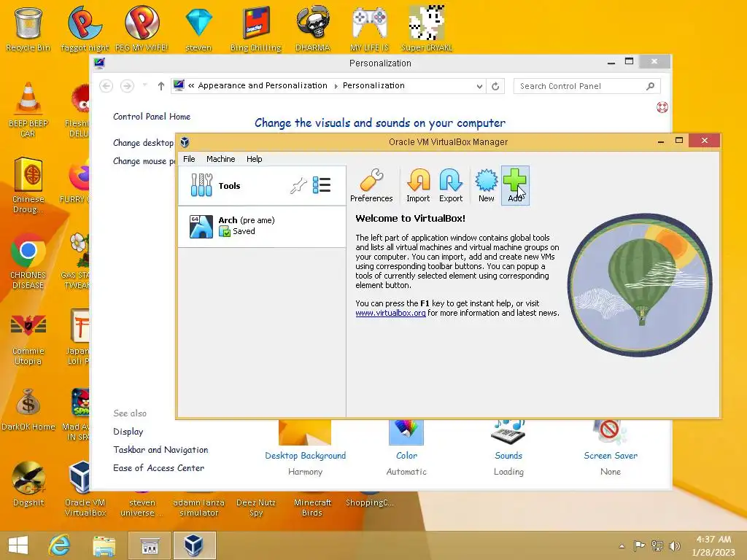Viewport: 747px width, 560px height.
Task: Open the volume speaker tray icon
Action: coord(675,546)
